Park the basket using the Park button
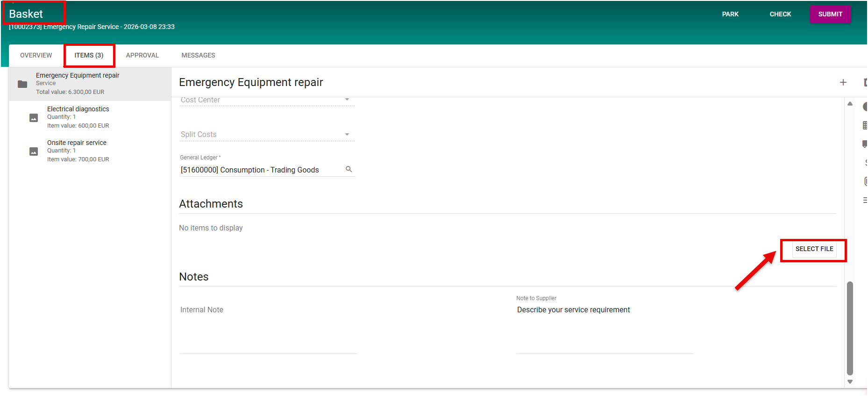Viewport: 868px width, 396px height. [x=730, y=14]
